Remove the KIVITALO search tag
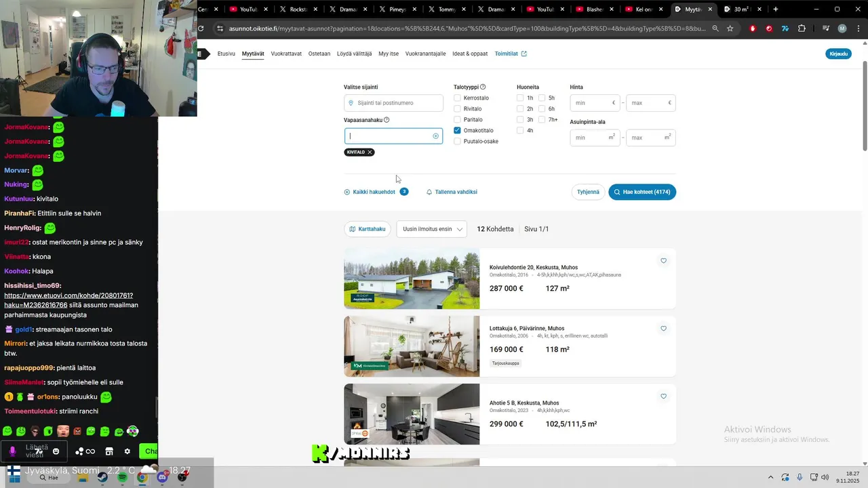Screen dimensions: 868x488 (x=370, y=152)
